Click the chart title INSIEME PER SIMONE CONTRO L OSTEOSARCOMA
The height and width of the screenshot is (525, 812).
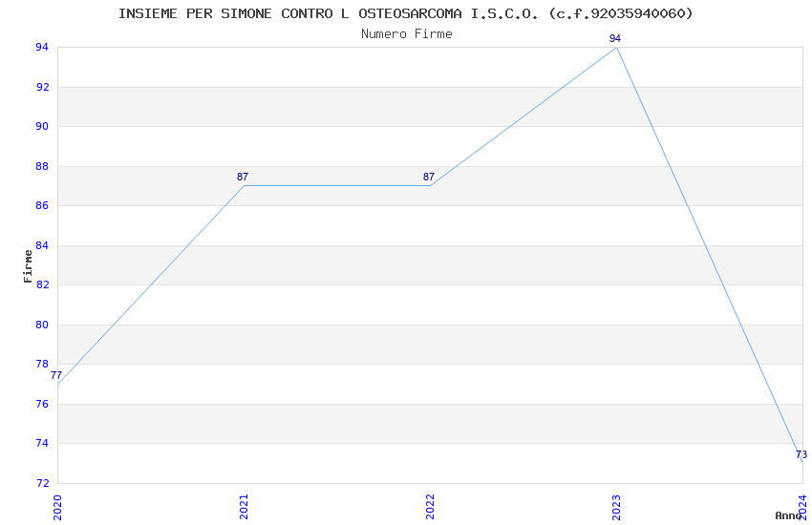click(x=405, y=14)
